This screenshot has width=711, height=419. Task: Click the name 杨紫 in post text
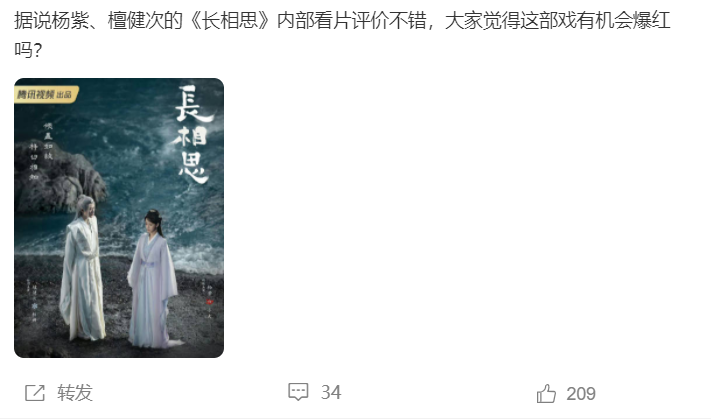click(70, 20)
